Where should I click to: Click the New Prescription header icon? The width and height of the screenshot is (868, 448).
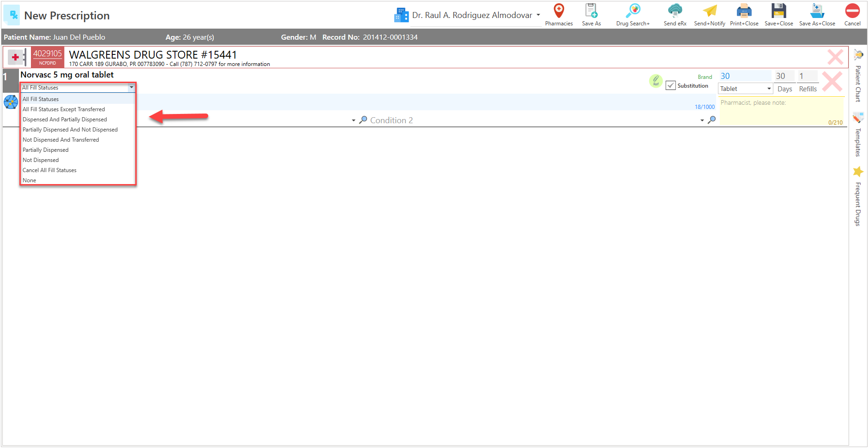tap(12, 15)
